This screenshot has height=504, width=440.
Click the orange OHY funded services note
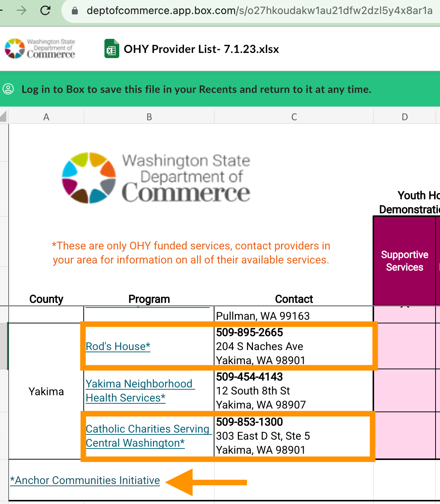[191, 253]
